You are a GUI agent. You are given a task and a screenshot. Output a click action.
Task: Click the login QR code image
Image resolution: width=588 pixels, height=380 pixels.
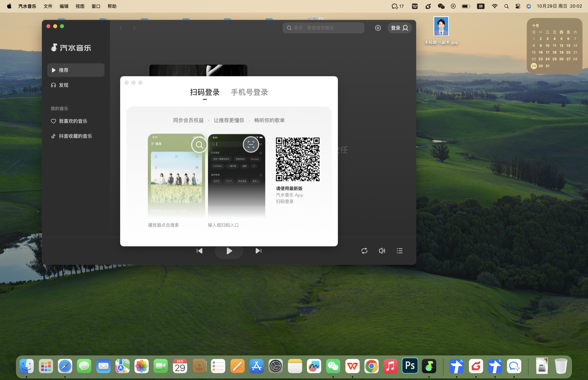298,159
